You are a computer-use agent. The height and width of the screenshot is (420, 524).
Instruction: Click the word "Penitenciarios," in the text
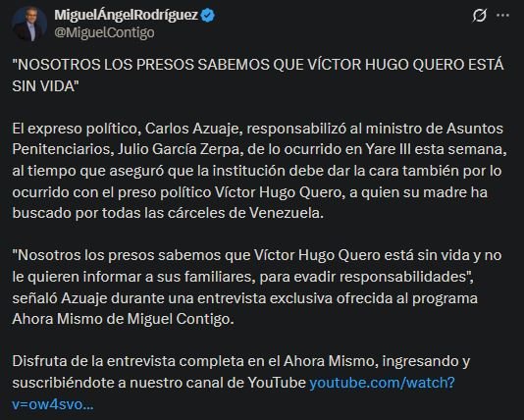click(x=63, y=150)
